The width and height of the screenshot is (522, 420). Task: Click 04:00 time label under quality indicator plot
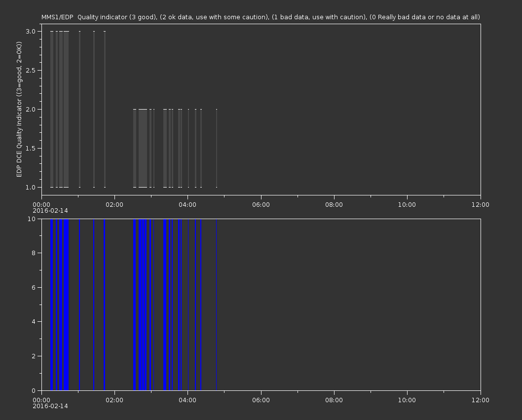pos(188,204)
